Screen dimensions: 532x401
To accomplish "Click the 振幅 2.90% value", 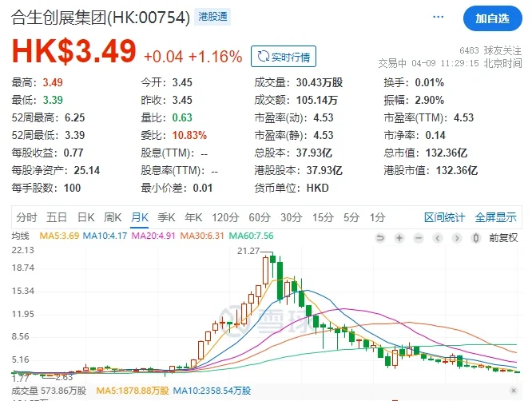I will pos(429,100).
